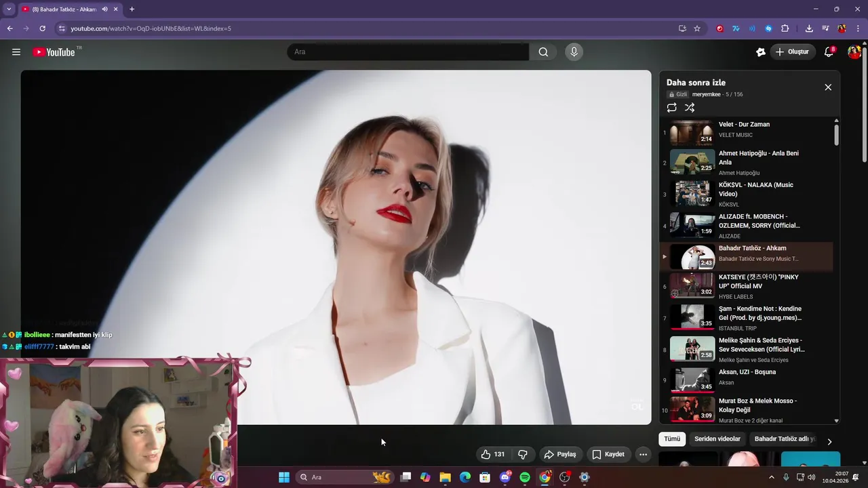The width and height of the screenshot is (868, 488).
Task: Select the Seriden videolar chip
Action: [x=717, y=439]
